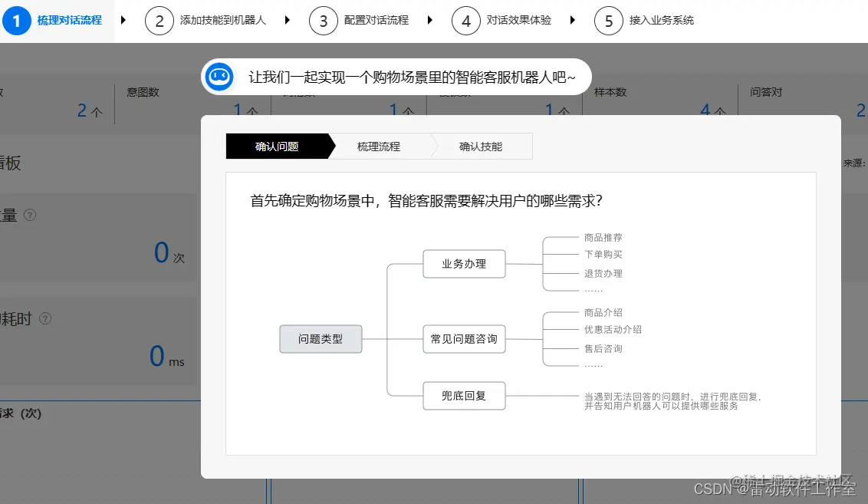Click step circle 1 梳理对话流程

coord(16,21)
